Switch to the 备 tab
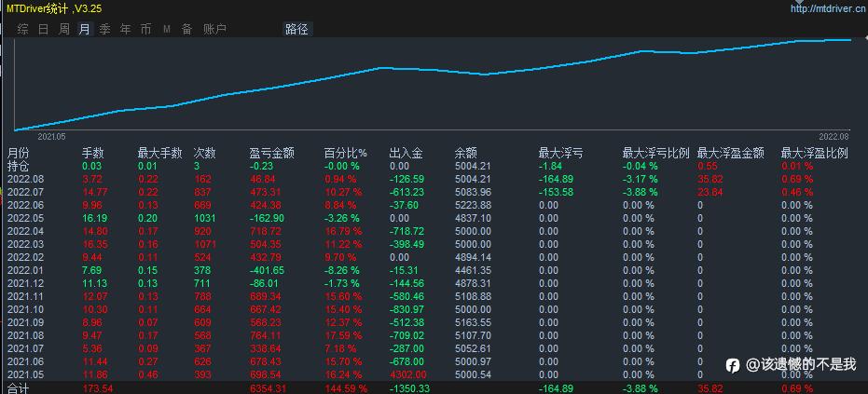 (x=187, y=29)
